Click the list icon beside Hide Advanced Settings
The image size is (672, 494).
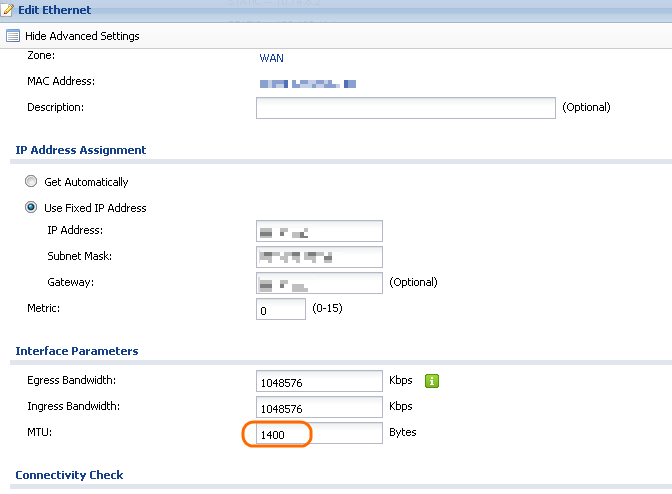[12, 36]
